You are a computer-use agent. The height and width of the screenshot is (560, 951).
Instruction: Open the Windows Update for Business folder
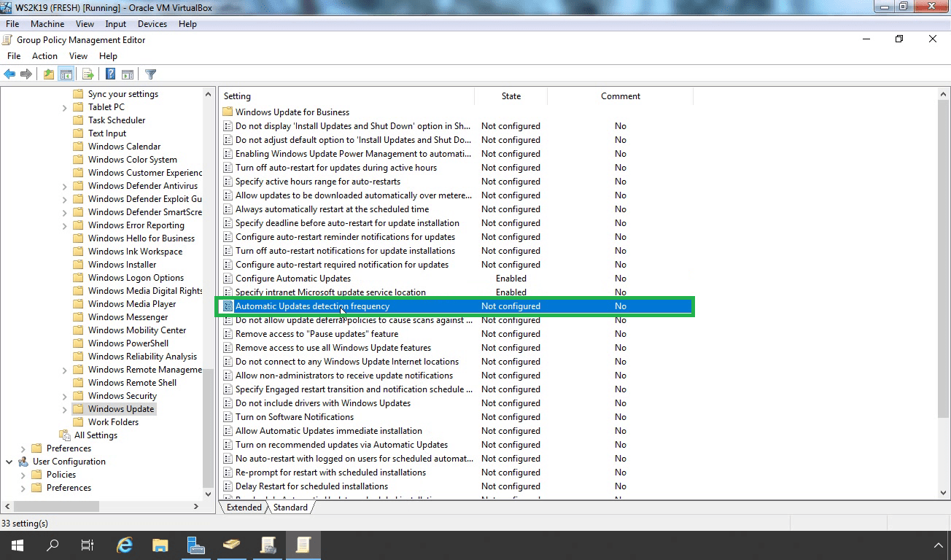coord(292,112)
